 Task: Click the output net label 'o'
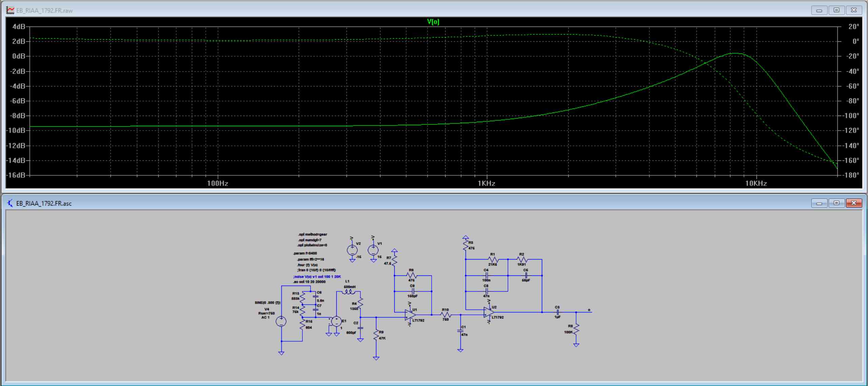click(x=589, y=310)
